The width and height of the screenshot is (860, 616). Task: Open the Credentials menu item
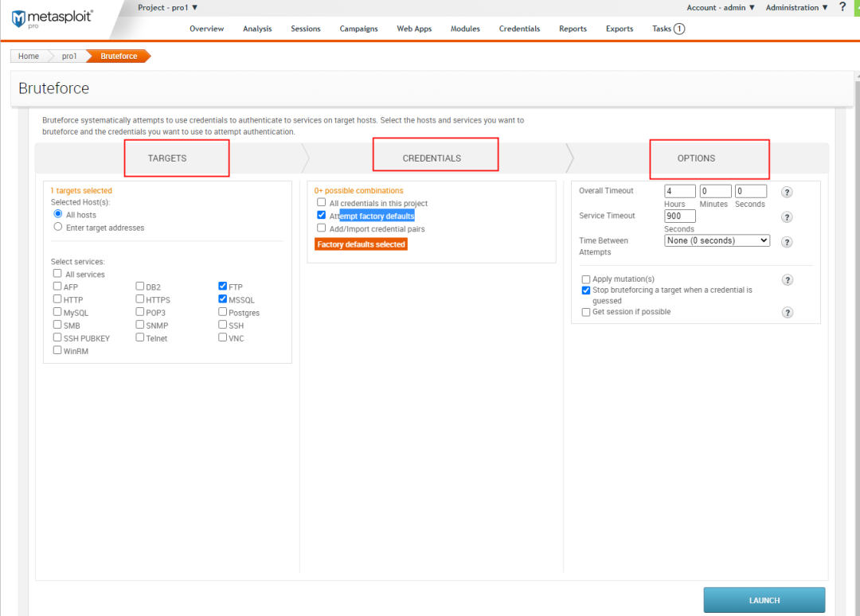pos(519,29)
